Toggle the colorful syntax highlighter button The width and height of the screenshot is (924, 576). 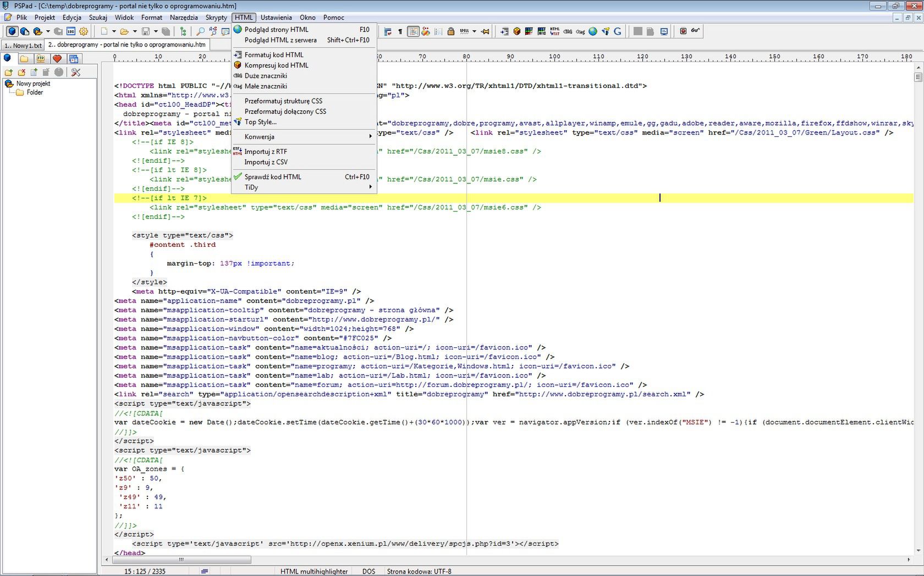click(426, 31)
